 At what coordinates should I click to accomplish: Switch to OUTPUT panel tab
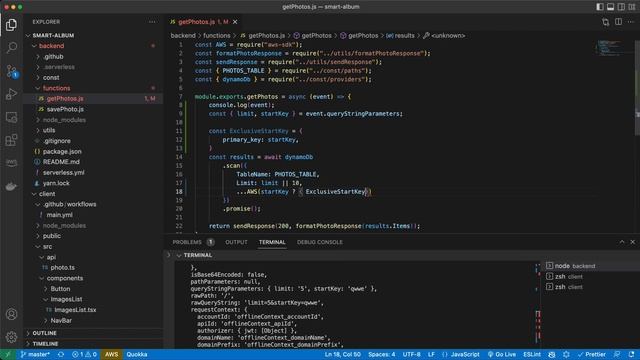coord(236,242)
